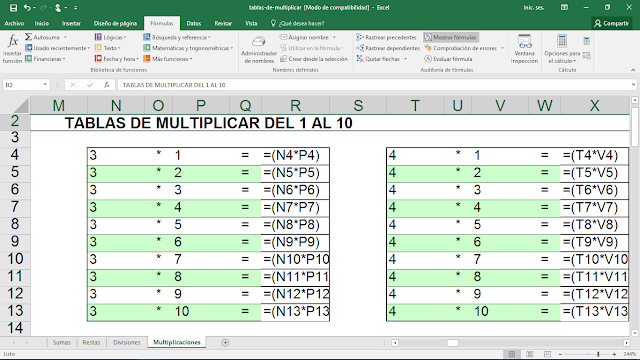The width and height of the screenshot is (640, 360).
Task: Open the Restas sheet tab
Action: point(91,342)
